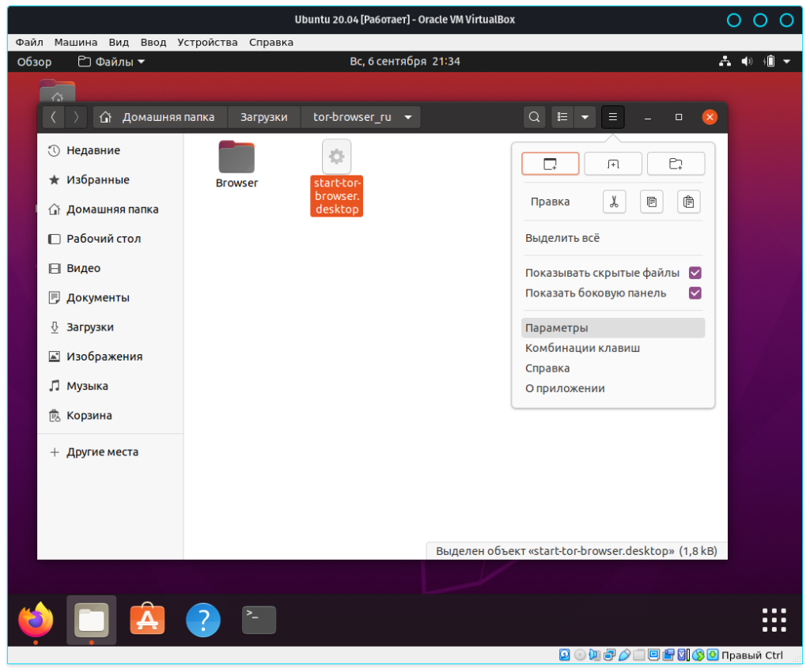Viewport: 810px width, 672px height.
Task: Create a new folder via popup icon
Action: pos(676,164)
